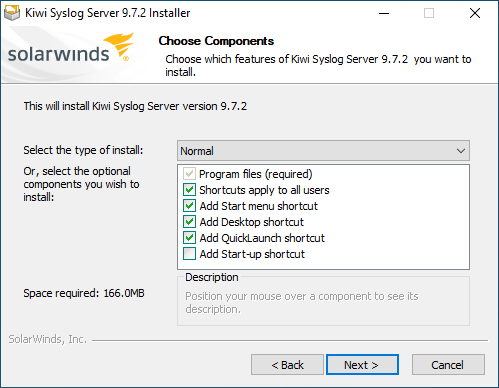Go to the next installer step
This screenshot has width=499, height=388.
pyautogui.click(x=362, y=365)
